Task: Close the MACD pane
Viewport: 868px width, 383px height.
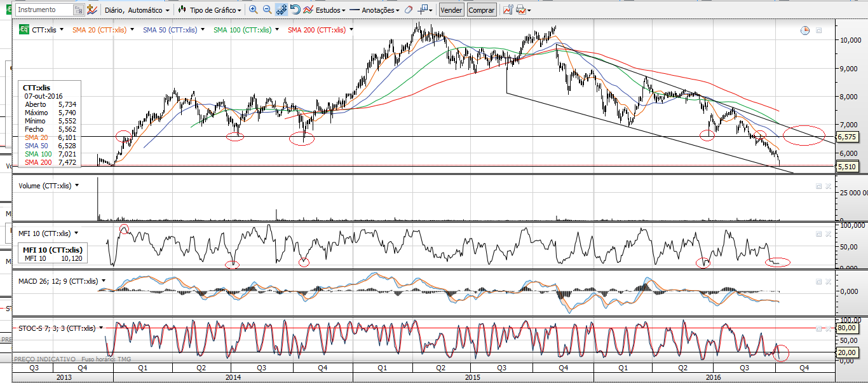Action: pyautogui.click(x=828, y=281)
